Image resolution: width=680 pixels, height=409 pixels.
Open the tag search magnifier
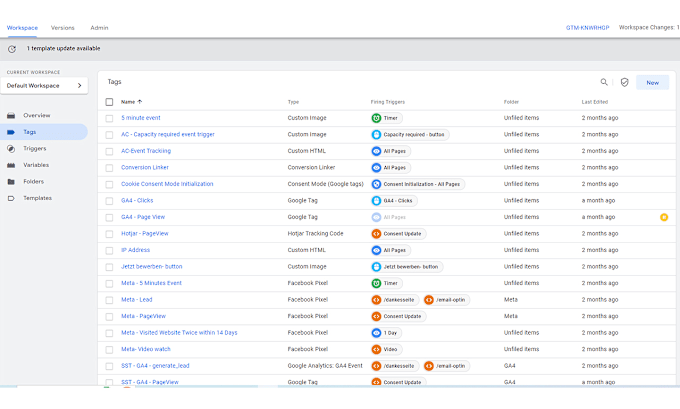[604, 82]
